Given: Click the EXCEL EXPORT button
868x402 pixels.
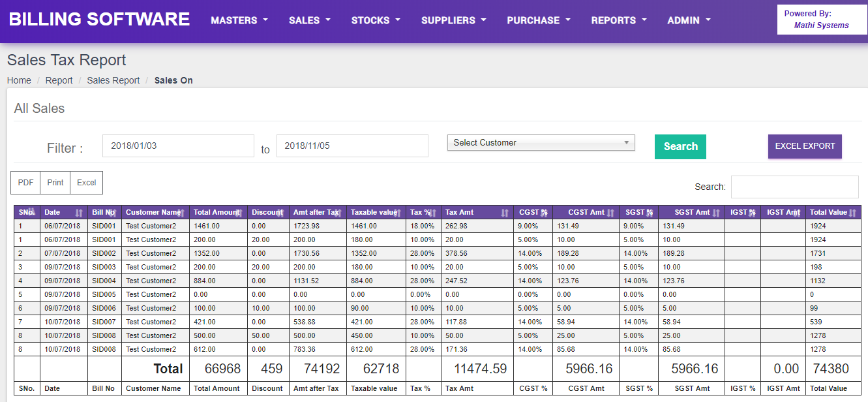Looking at the screenshot, I should click(805, 146).
